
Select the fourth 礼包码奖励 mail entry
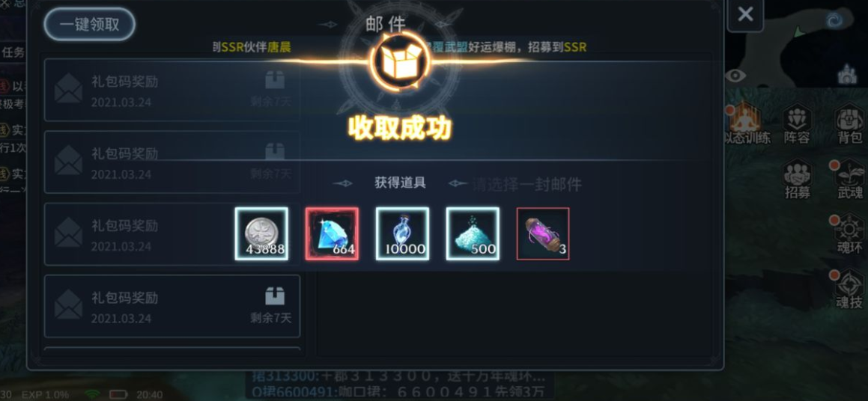[172, 306]
